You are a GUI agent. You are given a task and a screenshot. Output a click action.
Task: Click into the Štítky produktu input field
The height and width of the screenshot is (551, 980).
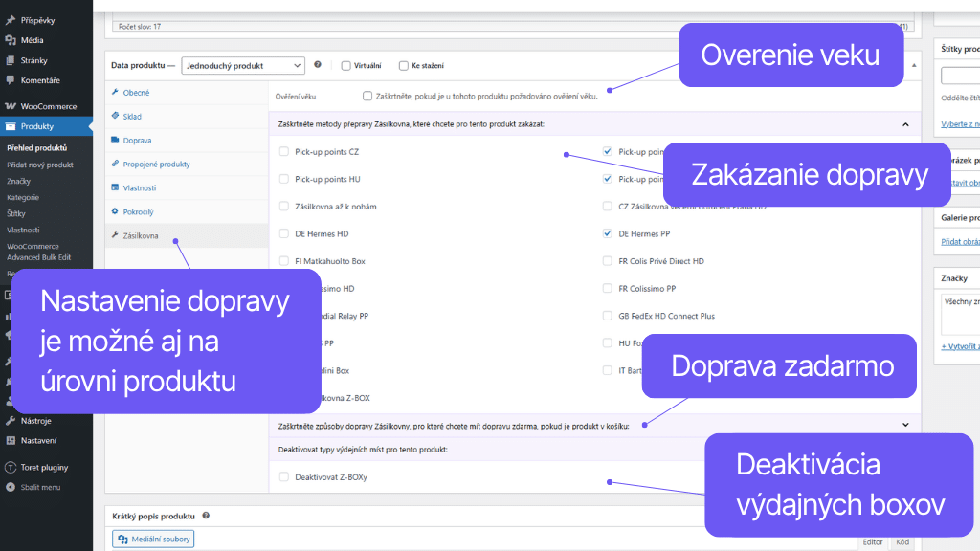961,76
